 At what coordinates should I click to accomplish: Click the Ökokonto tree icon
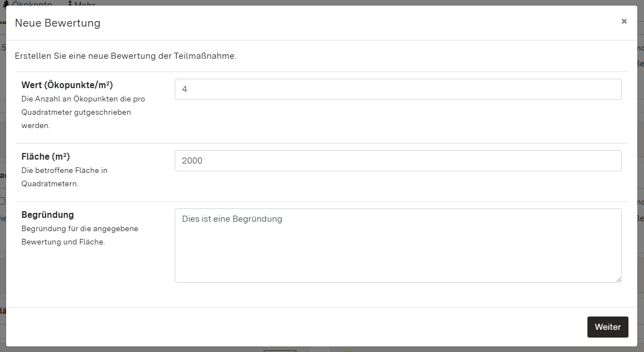(x=6, y=3)
